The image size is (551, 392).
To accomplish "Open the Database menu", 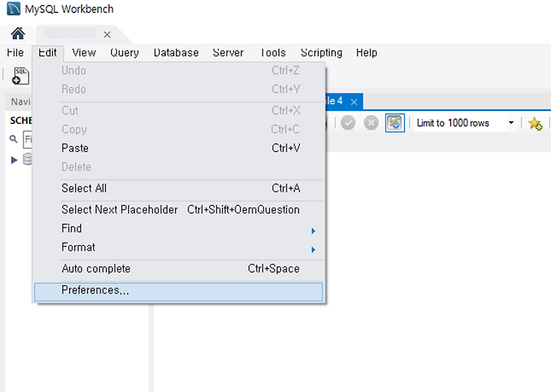I will (x=176, y=53).
